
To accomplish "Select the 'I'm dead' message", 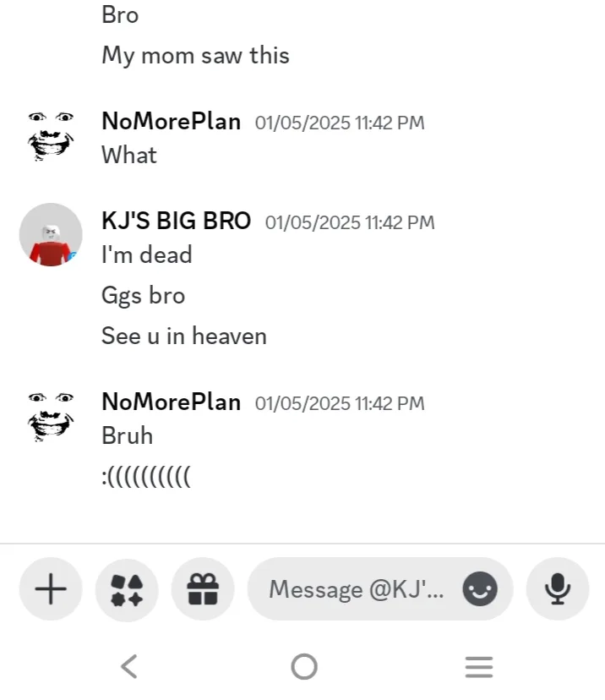I will click(x=147, y=254).
